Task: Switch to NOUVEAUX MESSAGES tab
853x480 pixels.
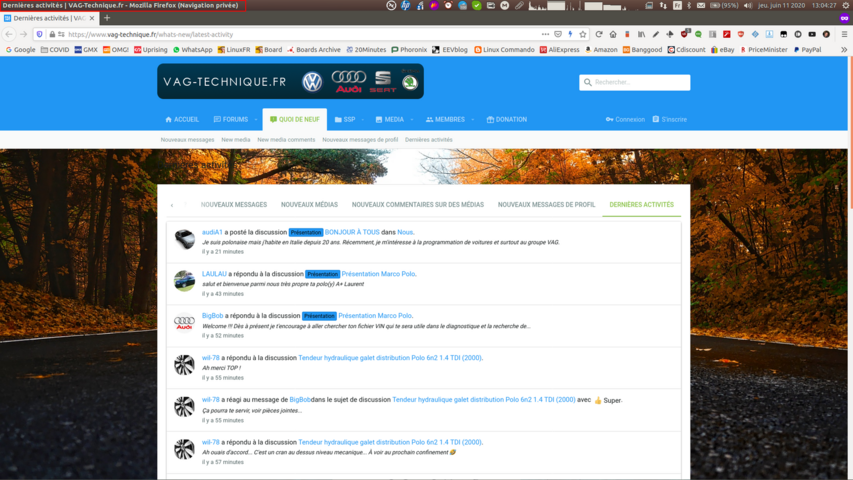Action: click(234, 205)
